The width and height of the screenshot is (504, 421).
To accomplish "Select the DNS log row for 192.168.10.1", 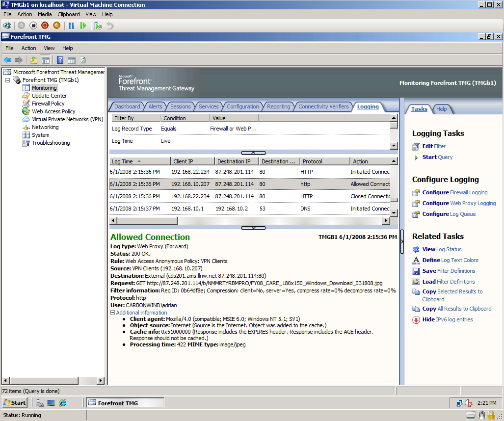I will pyautogui.click(x=250, y=209).
